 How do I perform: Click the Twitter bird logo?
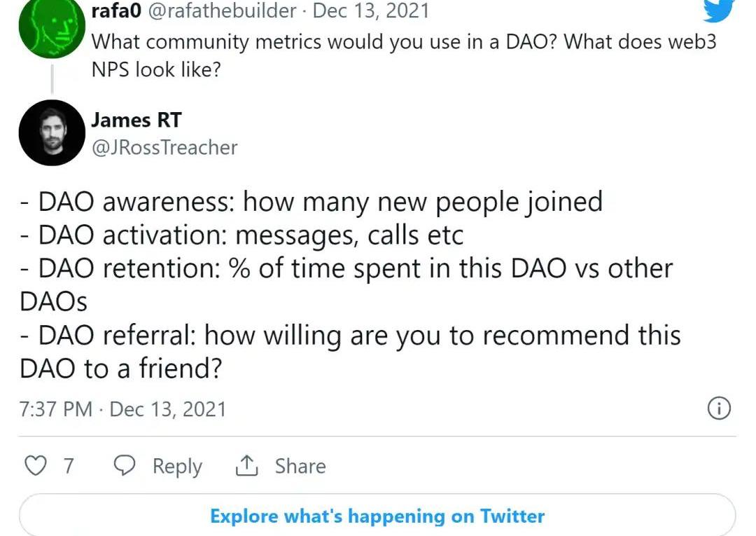(x=717, y=10)
